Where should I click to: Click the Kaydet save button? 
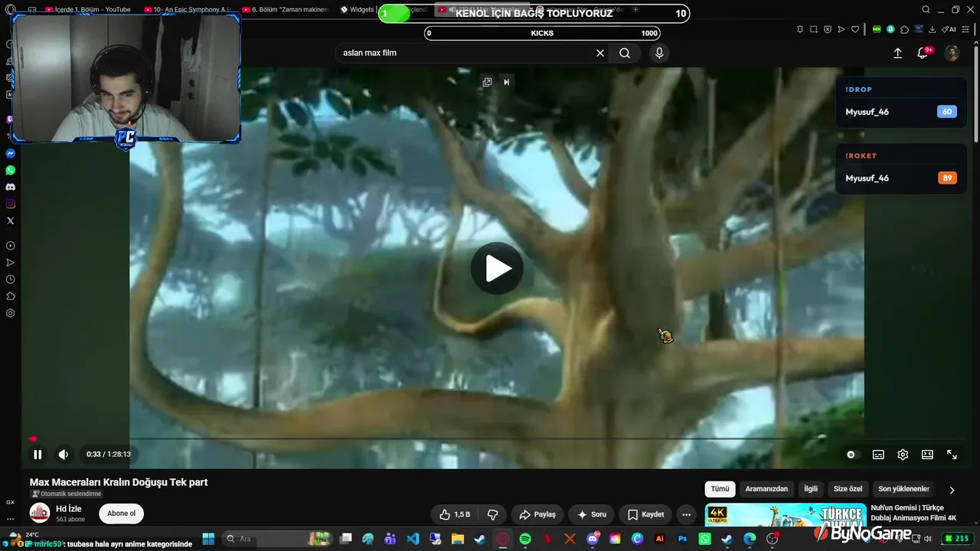645,514
